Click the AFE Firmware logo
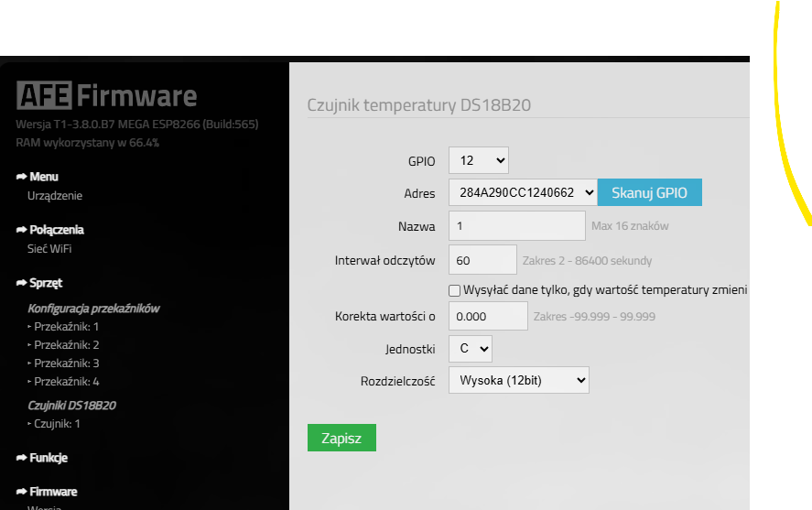This screenshot has height=510, width=812. (106, 96)
